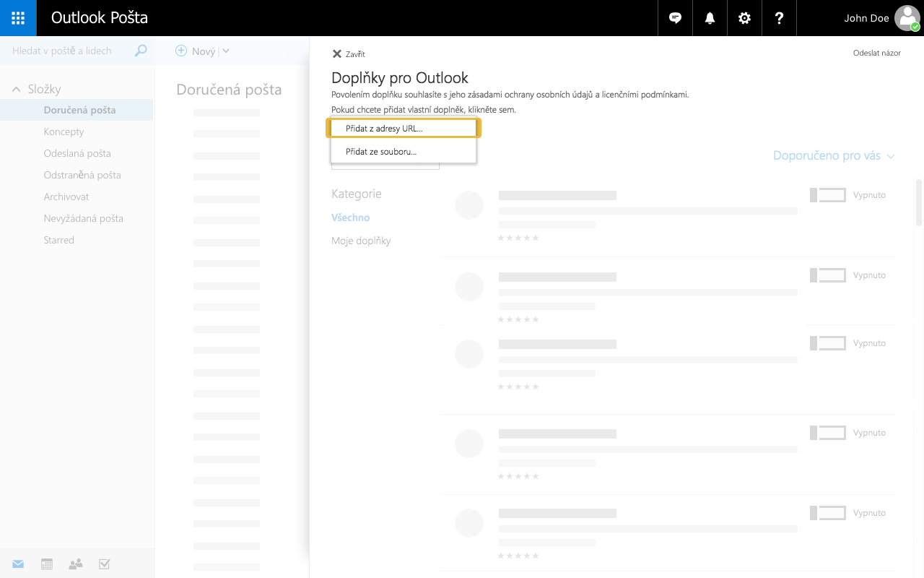The width and height of the screenshot is (924, 578).
Task: Close the add-ins panel with Zavřít
Action: 349,53
